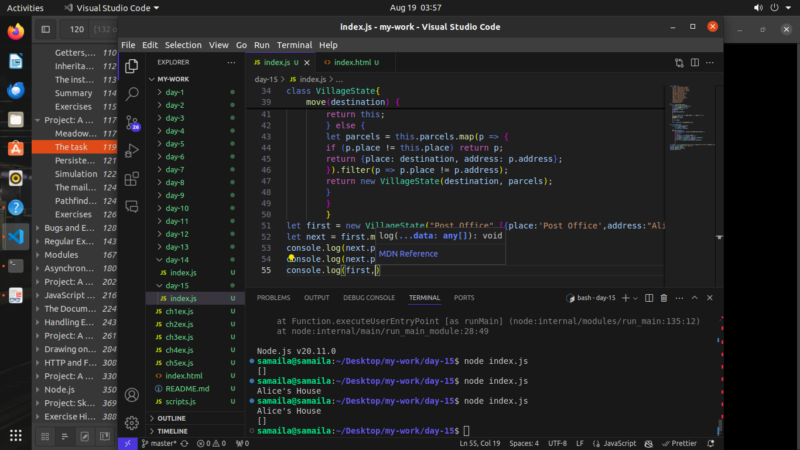Open README.md in the explorer

(x=187, y=389)
